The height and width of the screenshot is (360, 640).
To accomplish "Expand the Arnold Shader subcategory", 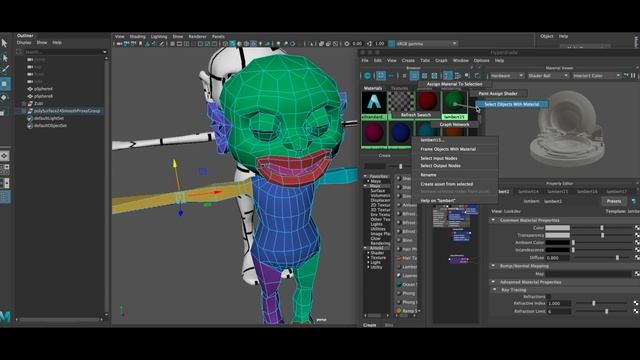I will click(369, 253).
